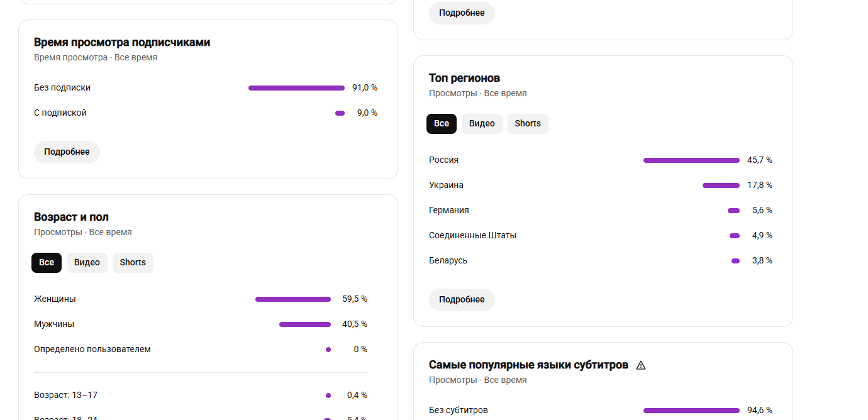Switch to Видео tab in Возраст и пол
This screenshot has width=868, height=420.
(87, 263)
